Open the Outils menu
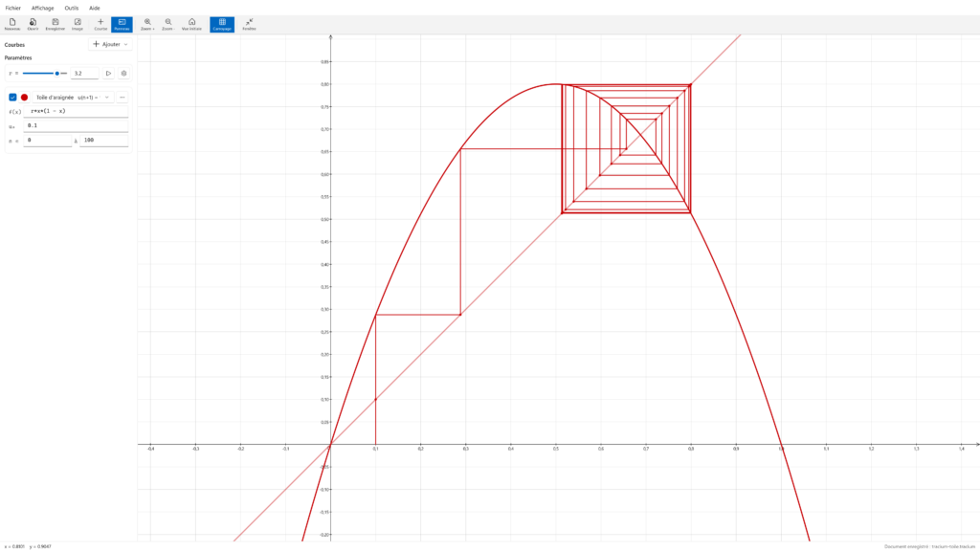 click(x=71, y=8)
